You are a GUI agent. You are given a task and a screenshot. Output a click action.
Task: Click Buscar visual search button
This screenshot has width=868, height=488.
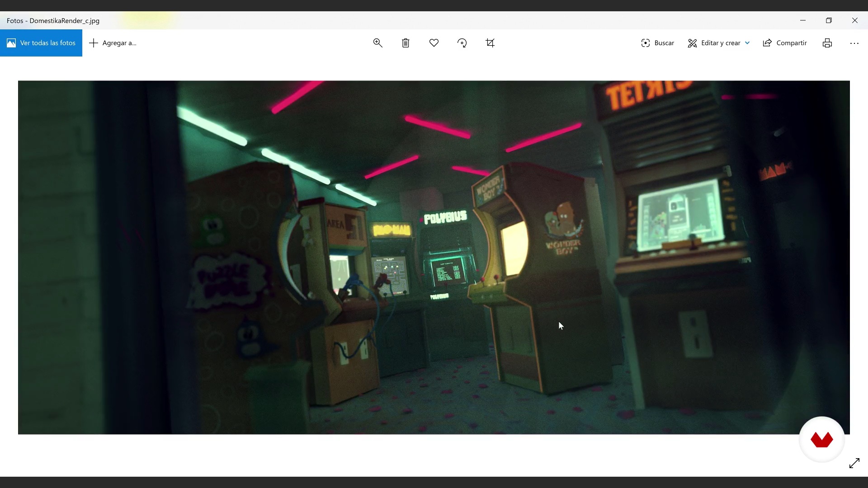pyautogui.click(x=657, y=43)
